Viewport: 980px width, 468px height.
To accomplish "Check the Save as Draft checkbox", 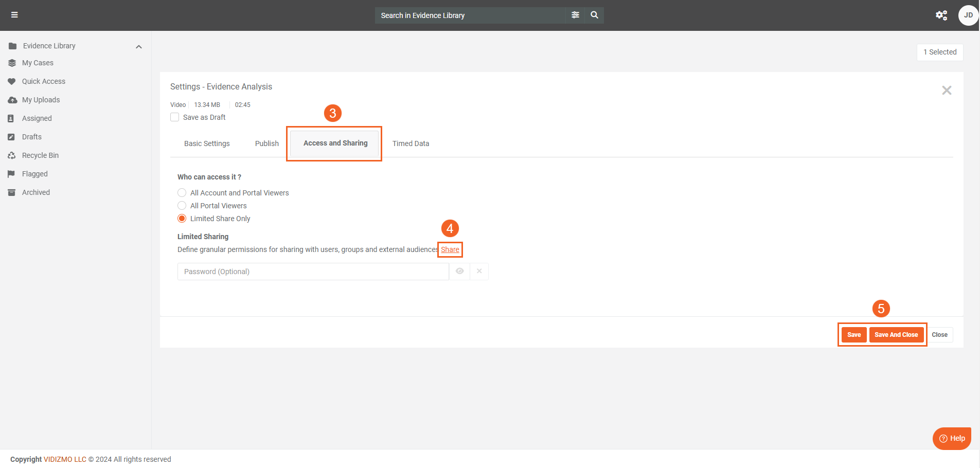I will (175, 117).
